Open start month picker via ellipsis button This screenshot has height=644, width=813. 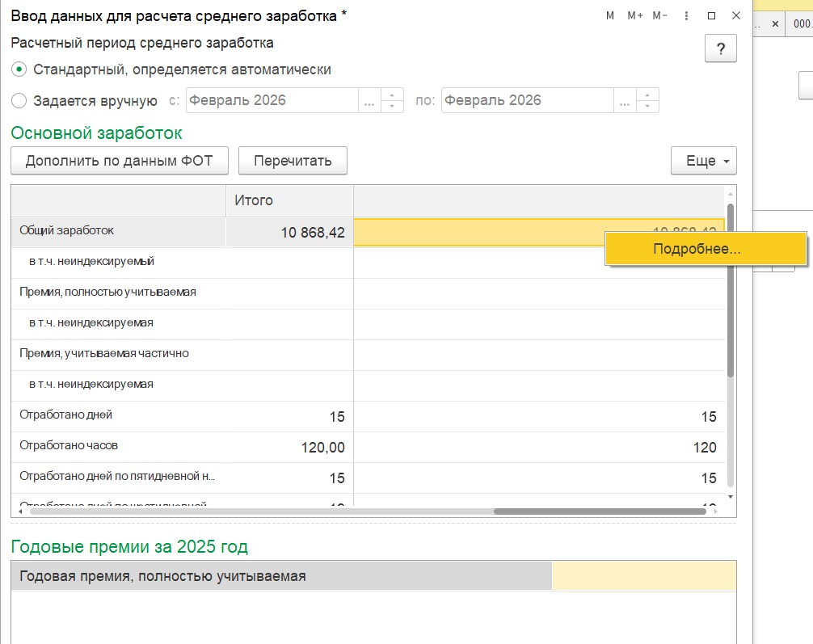(369, 101)
